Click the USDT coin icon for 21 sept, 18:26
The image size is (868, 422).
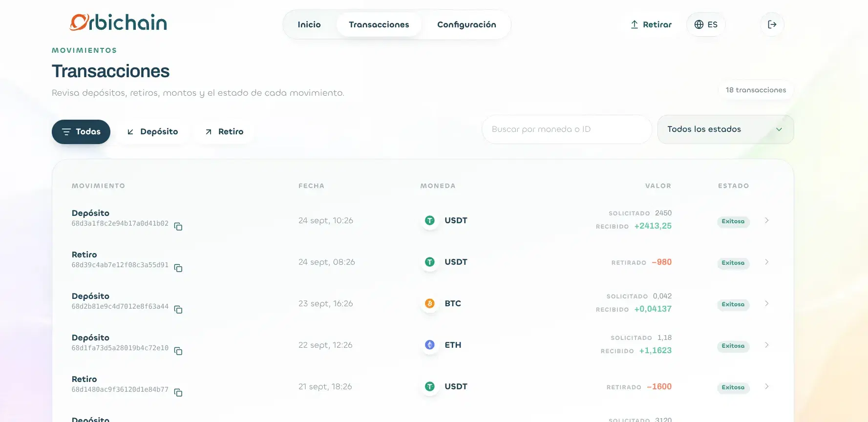pyautogui.click(x=430, y=387)
